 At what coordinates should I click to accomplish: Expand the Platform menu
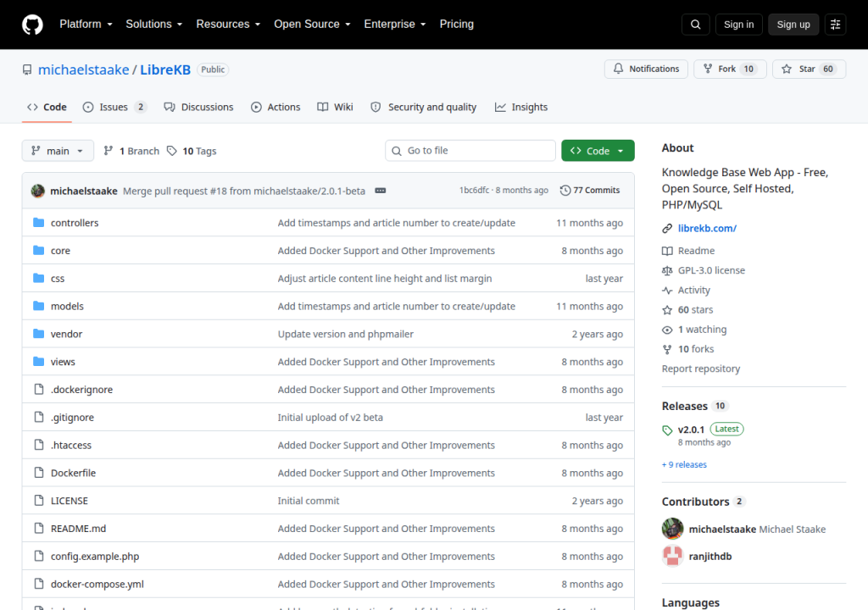point(86,25)
